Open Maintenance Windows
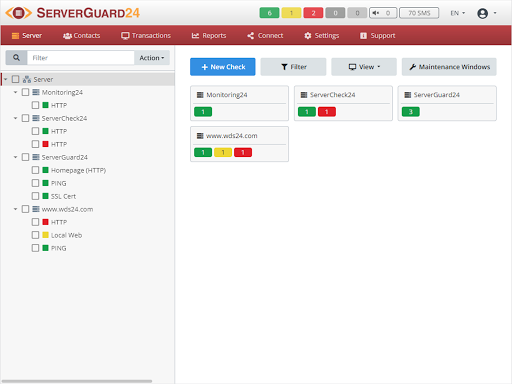This screenshot has height=384, width=512. (449, 67)
